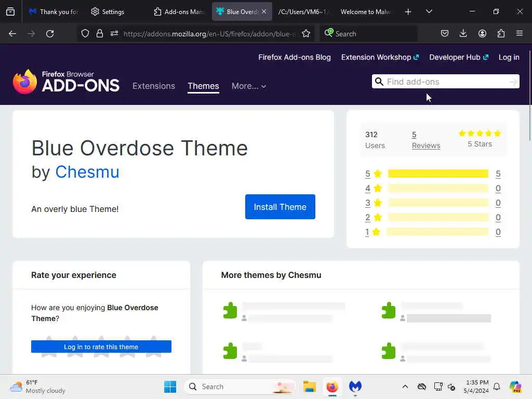Open the Firefox account icon
The height and width of the screenshot is (399, 532).
click(x=482, y=34)
